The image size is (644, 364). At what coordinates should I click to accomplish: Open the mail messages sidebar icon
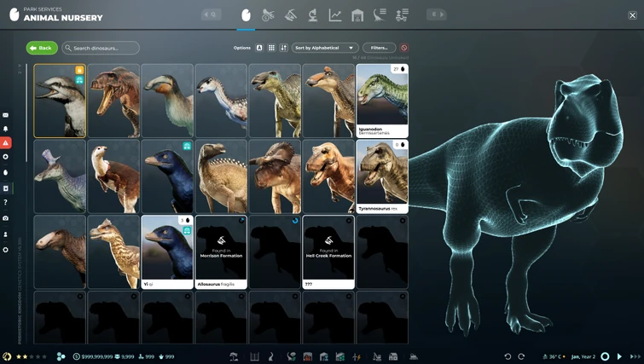click(x=5, y=115)
